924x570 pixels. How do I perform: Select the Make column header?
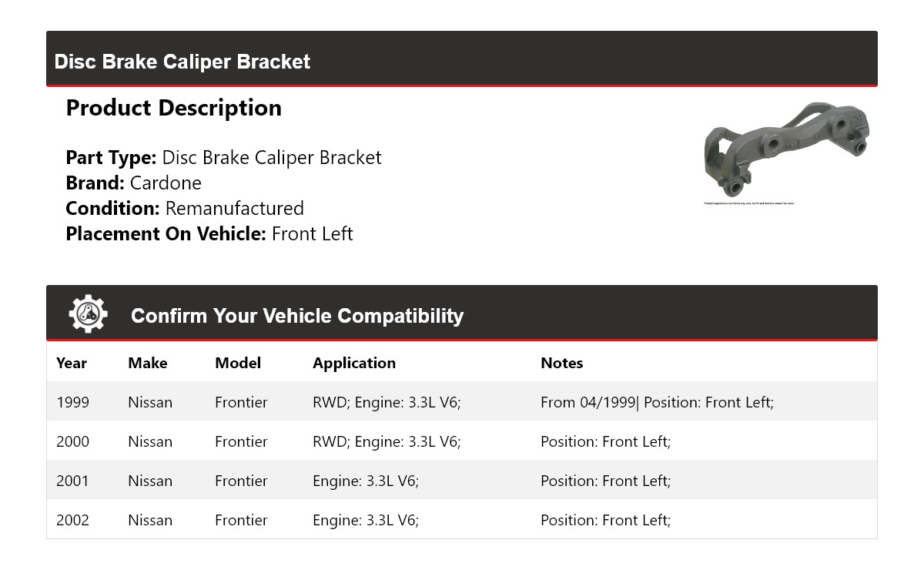coord(147,363)
